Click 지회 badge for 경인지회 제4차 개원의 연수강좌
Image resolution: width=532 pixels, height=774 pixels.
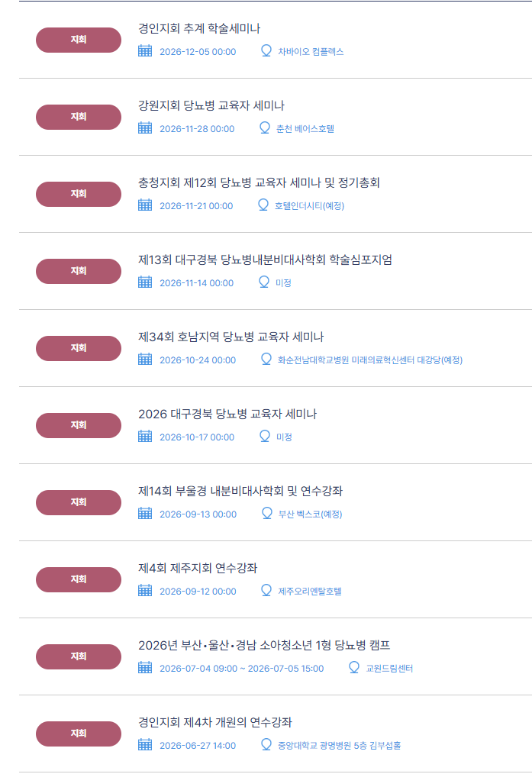[79, 734]
